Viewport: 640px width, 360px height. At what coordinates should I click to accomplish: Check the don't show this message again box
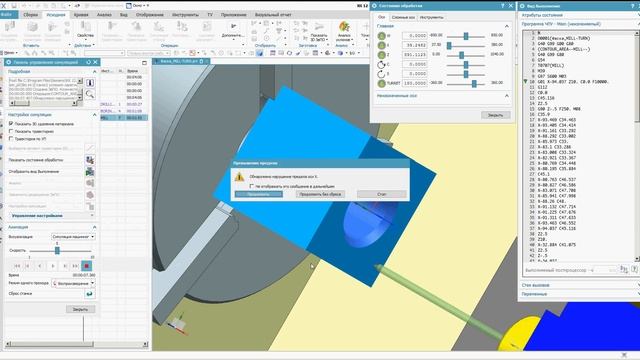coord(251,186)
